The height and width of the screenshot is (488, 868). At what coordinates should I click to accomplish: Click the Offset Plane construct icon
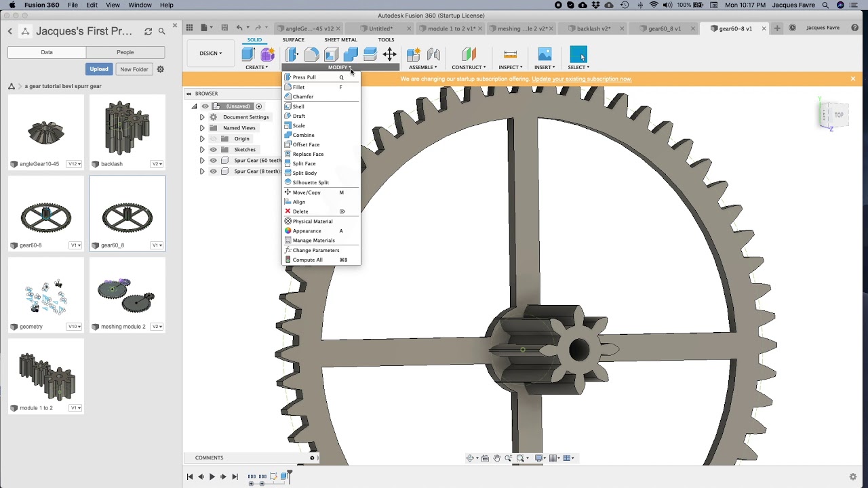469,54
